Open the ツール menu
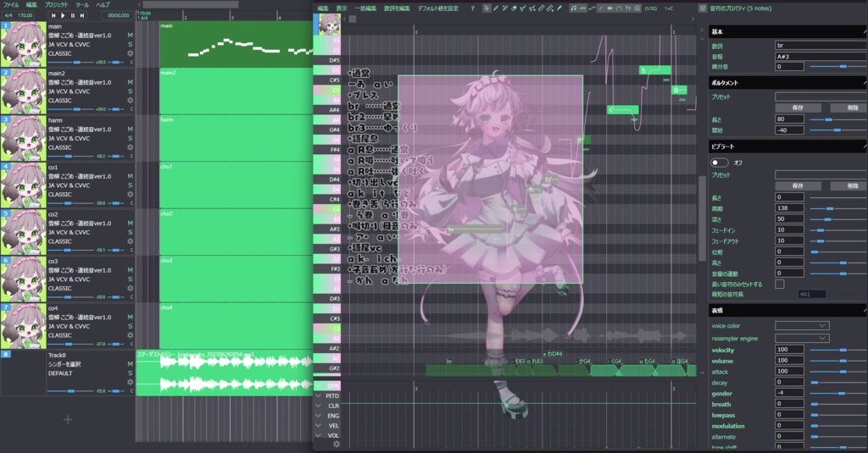 [82, 4]
